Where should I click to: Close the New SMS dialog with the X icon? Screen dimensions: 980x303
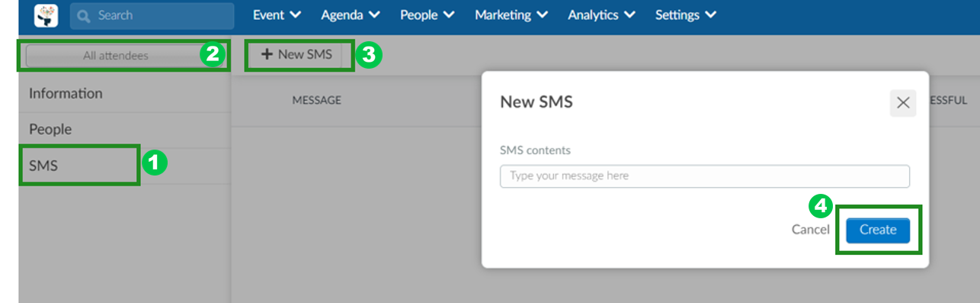903,103
